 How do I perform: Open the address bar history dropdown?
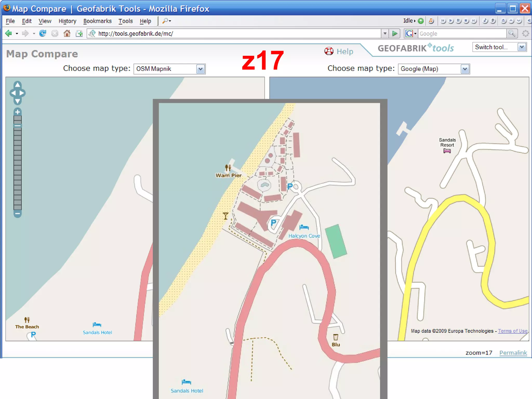coord(385,34)
